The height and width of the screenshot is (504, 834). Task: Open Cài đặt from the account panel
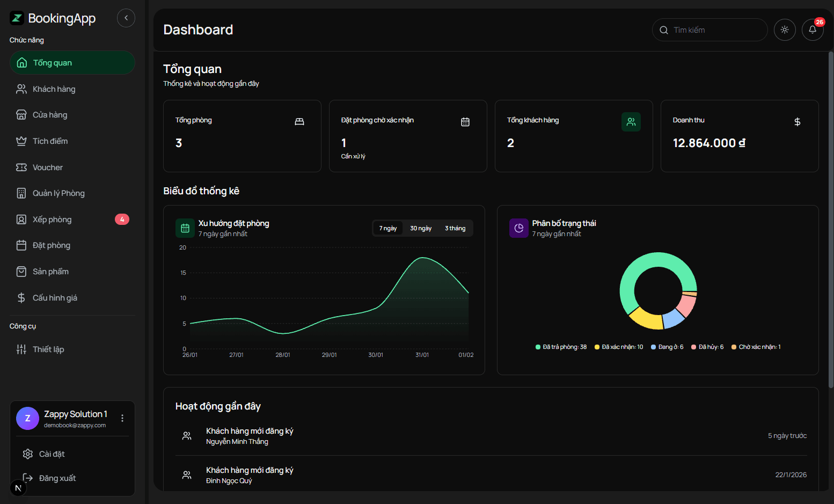51,454
